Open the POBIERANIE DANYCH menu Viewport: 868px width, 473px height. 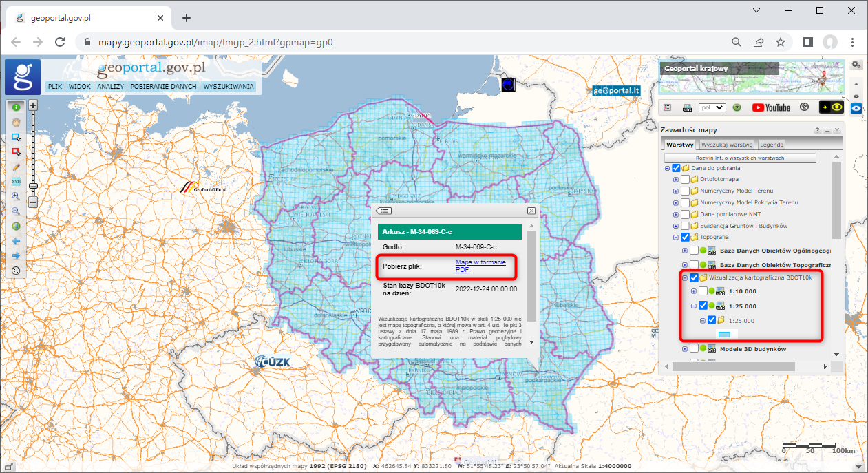pyautogui.click(x=165, y=86)
